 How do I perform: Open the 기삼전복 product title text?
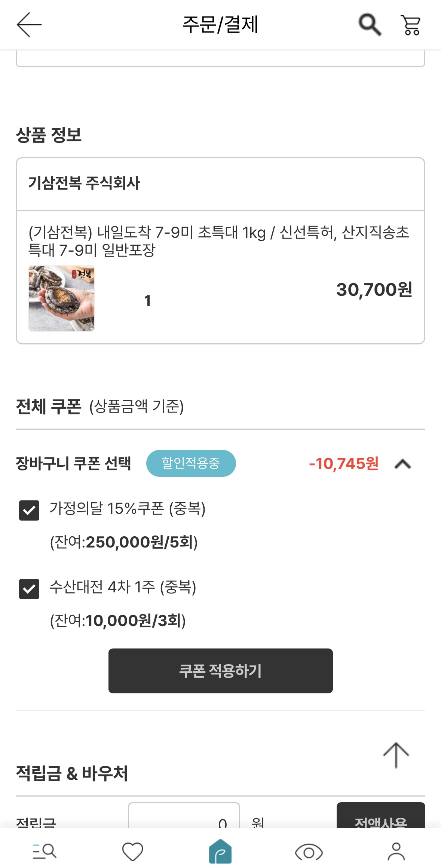click(219, 241)
